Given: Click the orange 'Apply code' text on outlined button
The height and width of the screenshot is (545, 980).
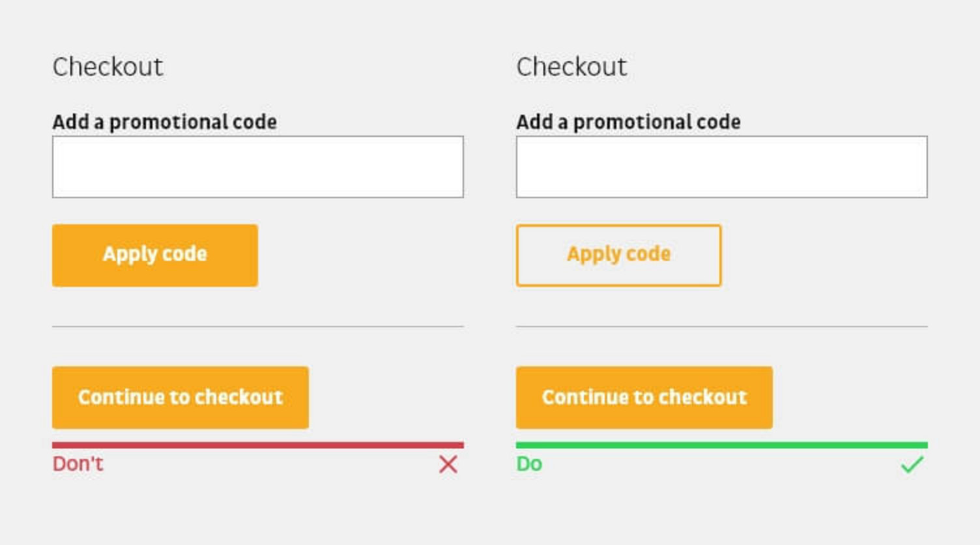Looking at the screenshot, I should (x=618, y=254).
